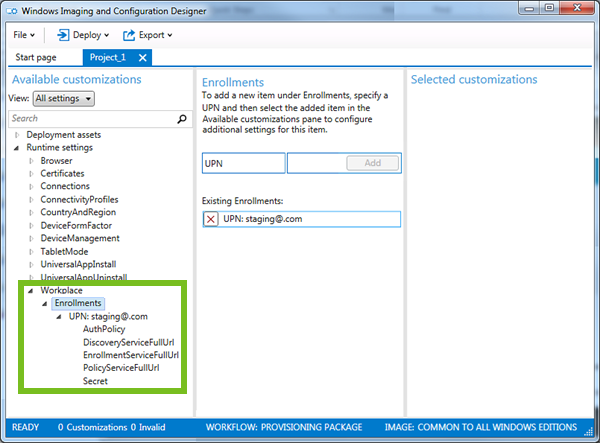Expand the Connections node
Image resolution: width=600 pixels, height=443 pixels.
point(31,186)
